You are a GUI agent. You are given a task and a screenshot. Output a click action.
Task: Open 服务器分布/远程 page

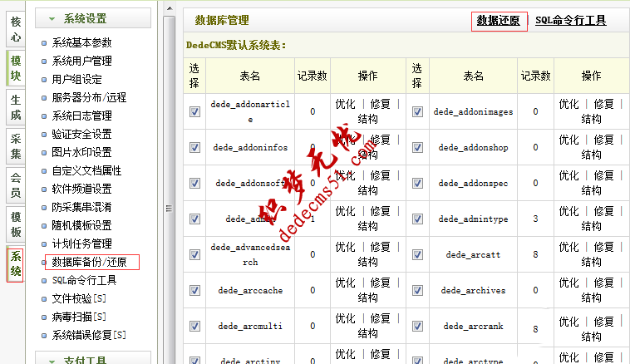(89, 97)
